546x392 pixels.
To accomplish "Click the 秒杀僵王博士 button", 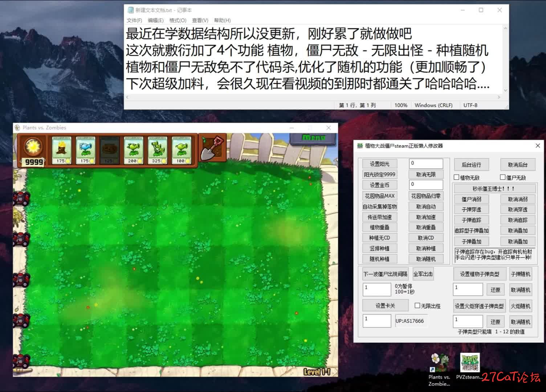I will click(x=494, y=189).
